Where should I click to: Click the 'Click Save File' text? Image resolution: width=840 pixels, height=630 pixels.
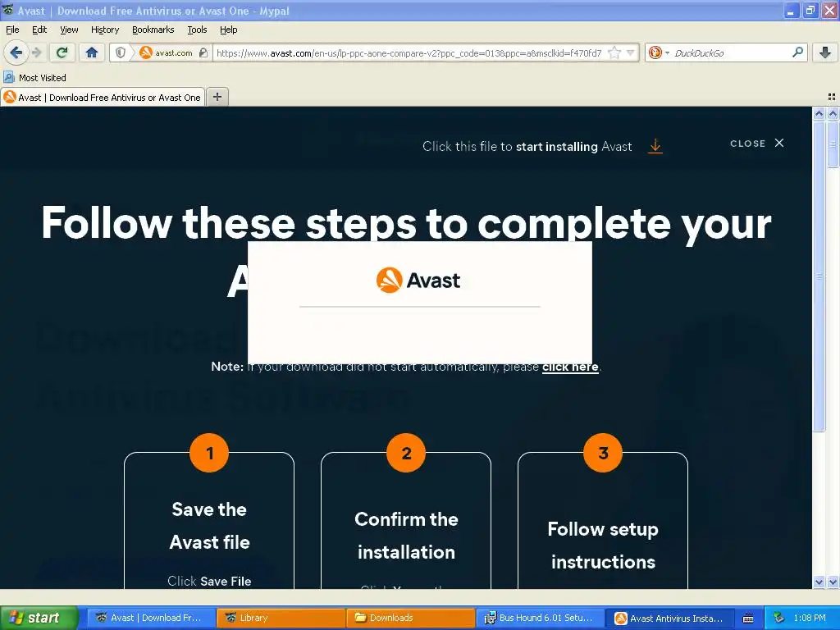point(209,581)
